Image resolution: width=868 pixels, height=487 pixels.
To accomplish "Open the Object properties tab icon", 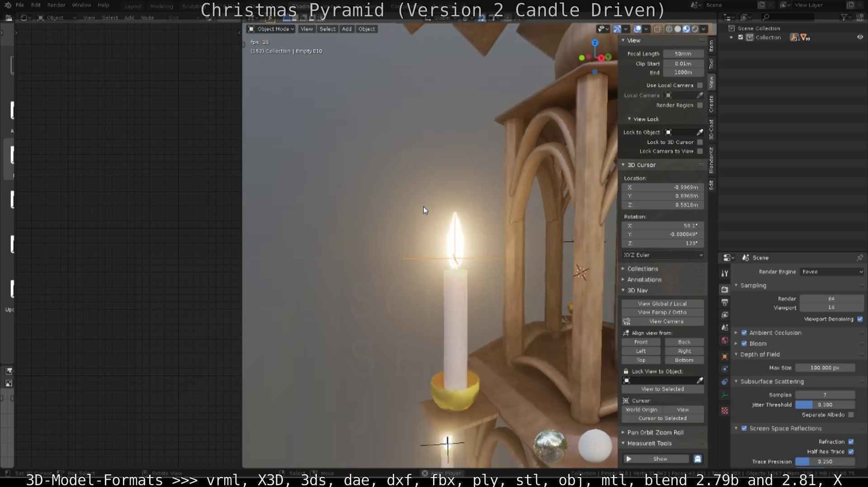I will (725, 356).
